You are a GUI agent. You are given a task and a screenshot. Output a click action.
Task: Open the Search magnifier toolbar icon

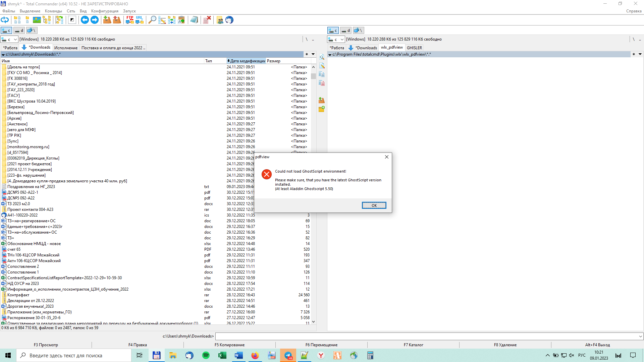coord(152,20)
